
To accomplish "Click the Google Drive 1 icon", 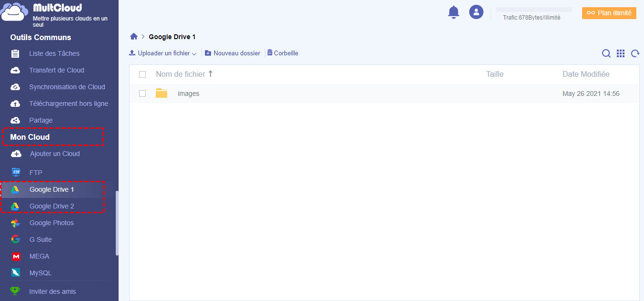I will point(15,190).
